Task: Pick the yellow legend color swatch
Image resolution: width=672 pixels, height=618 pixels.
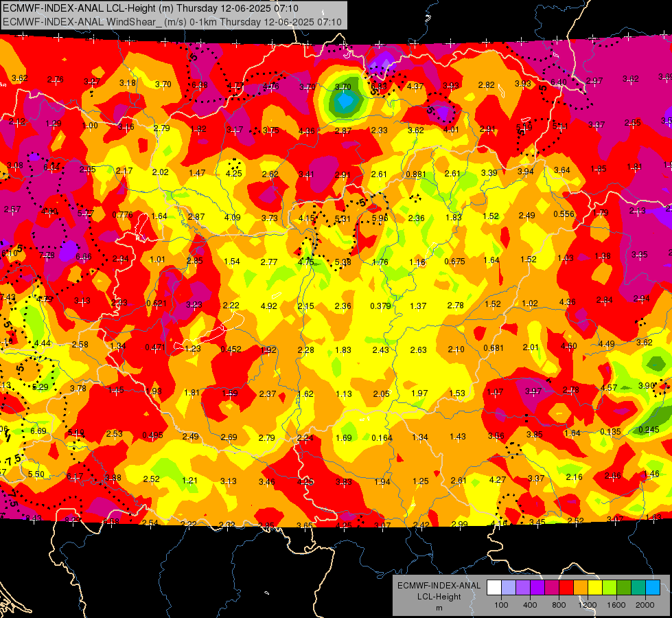Action: coord(595,588)
